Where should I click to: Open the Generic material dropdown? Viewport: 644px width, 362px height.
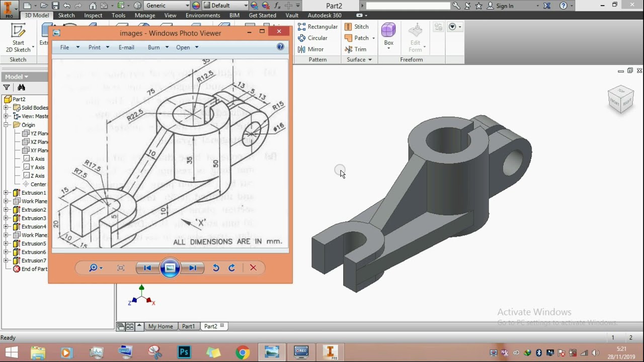point(167,6)
